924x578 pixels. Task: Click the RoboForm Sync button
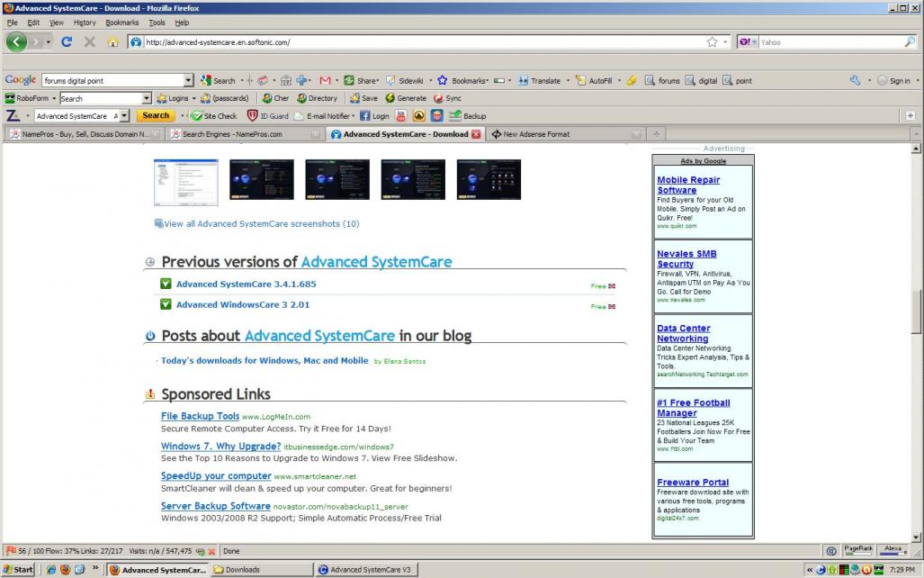coord(447,98)
